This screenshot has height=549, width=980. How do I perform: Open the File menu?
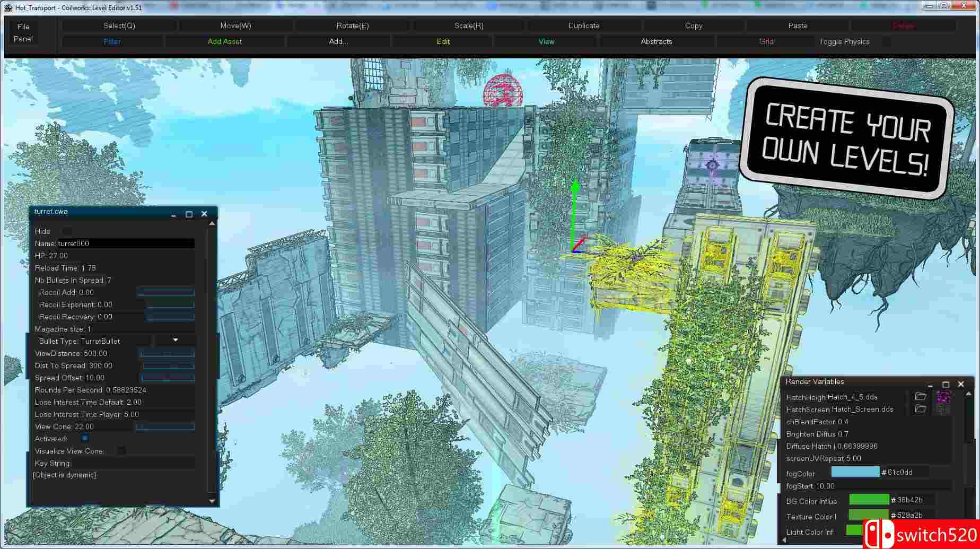coord(23,27)
